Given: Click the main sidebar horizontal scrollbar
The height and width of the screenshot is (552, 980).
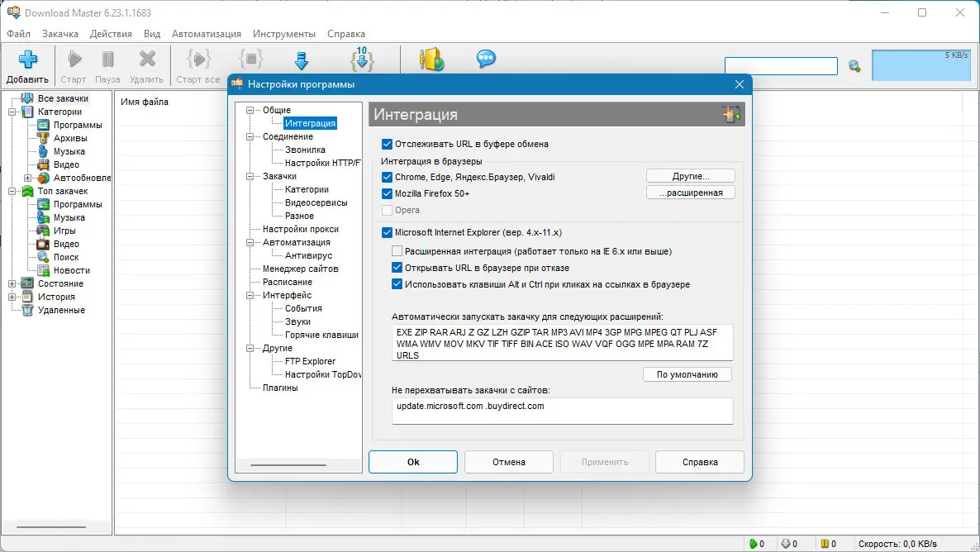Looking at the screenshot, I should 51,527.
